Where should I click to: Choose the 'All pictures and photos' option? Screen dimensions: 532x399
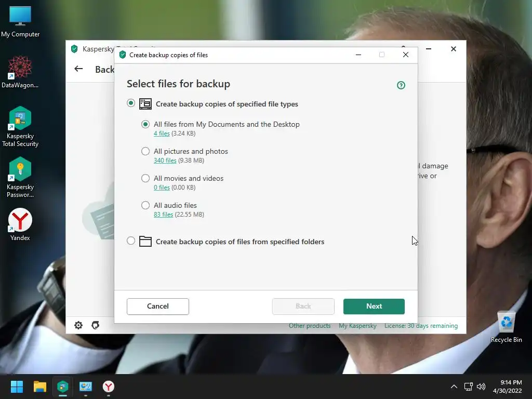(x=145, y=151)
